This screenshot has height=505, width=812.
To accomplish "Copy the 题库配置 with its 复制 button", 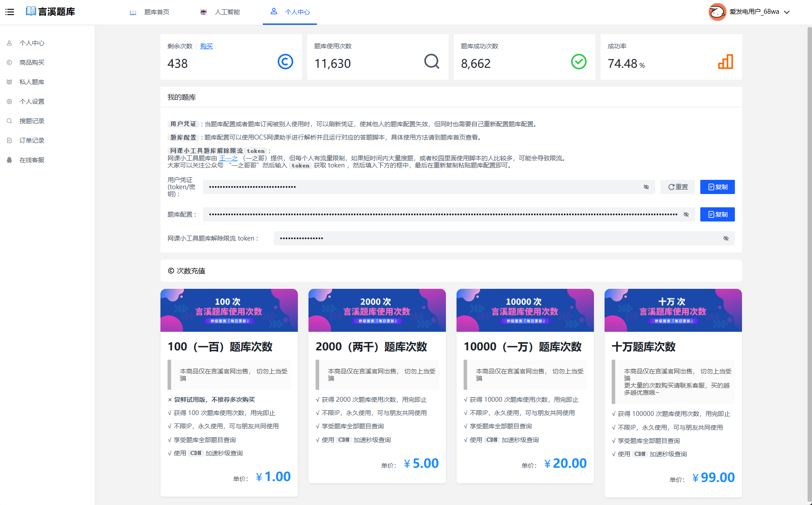I will point(717,214).
